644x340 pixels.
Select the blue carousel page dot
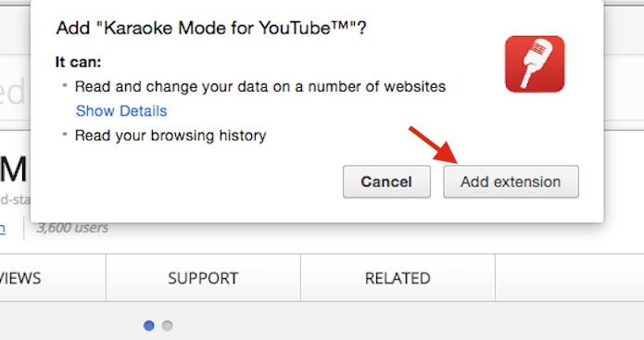coord(148,325)
